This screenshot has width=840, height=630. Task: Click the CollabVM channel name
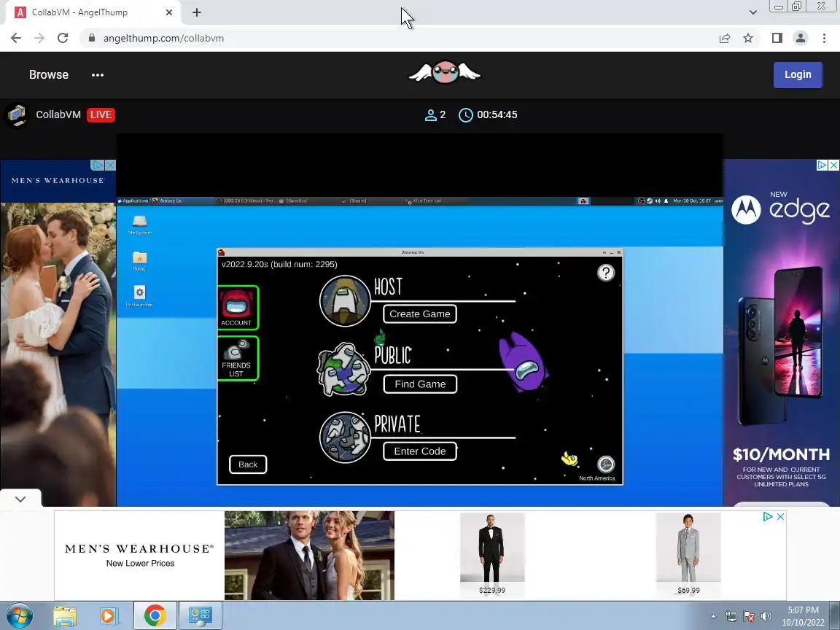click(58, 114)
